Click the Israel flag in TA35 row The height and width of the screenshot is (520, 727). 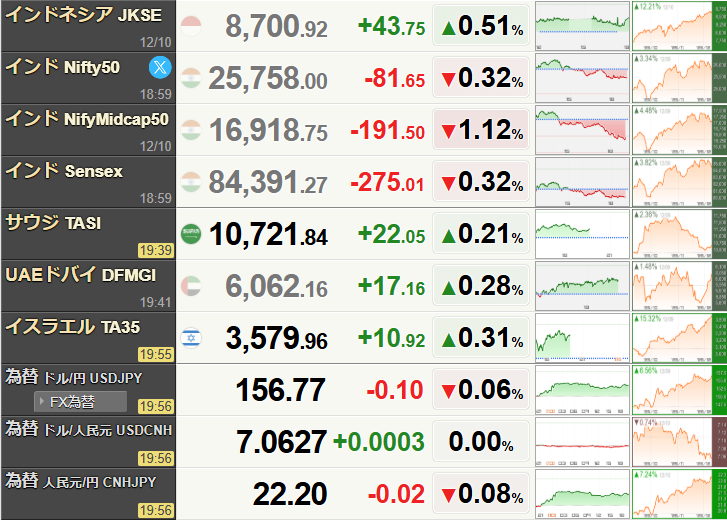(x=191, y=338)
